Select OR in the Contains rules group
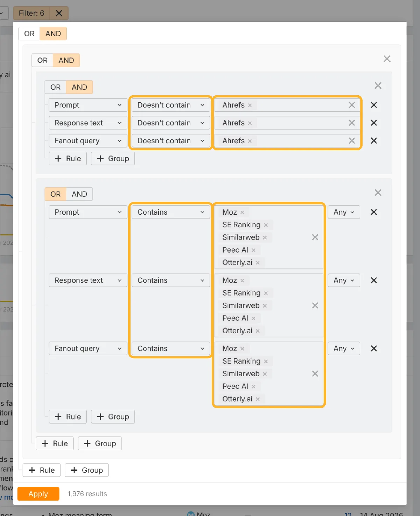 55,194
